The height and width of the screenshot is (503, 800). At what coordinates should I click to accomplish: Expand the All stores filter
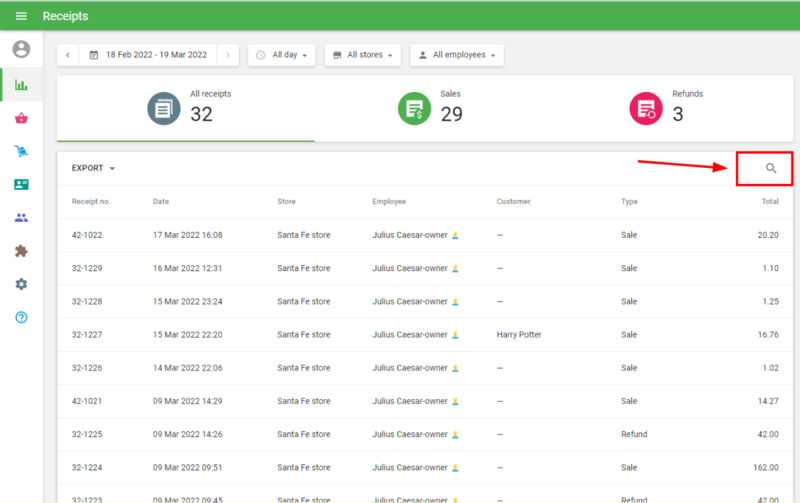coord(364,55)
